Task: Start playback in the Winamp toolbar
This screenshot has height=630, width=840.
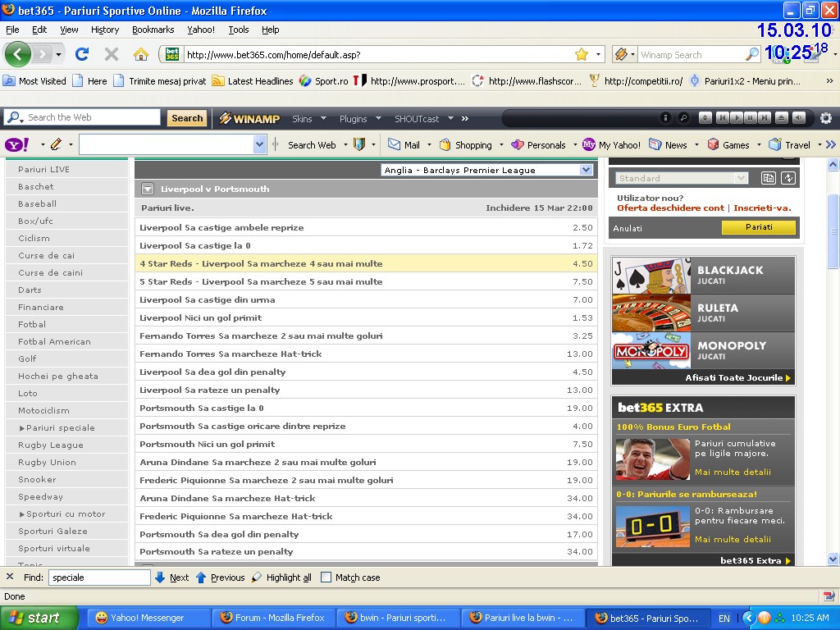Action: pyautogui.click(x=737, y=118)
